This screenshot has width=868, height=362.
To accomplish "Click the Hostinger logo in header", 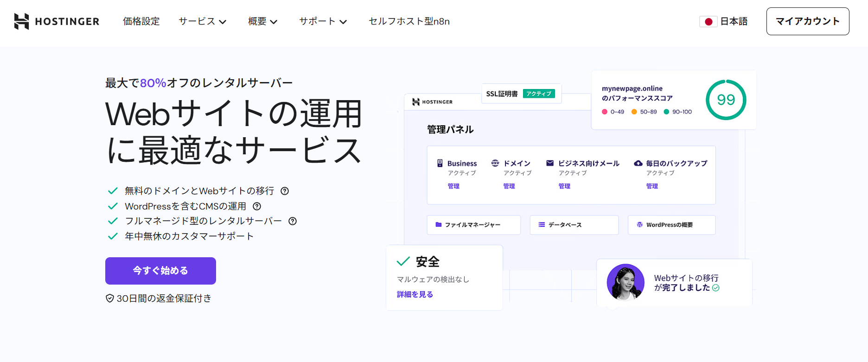I will coord(57,21).
